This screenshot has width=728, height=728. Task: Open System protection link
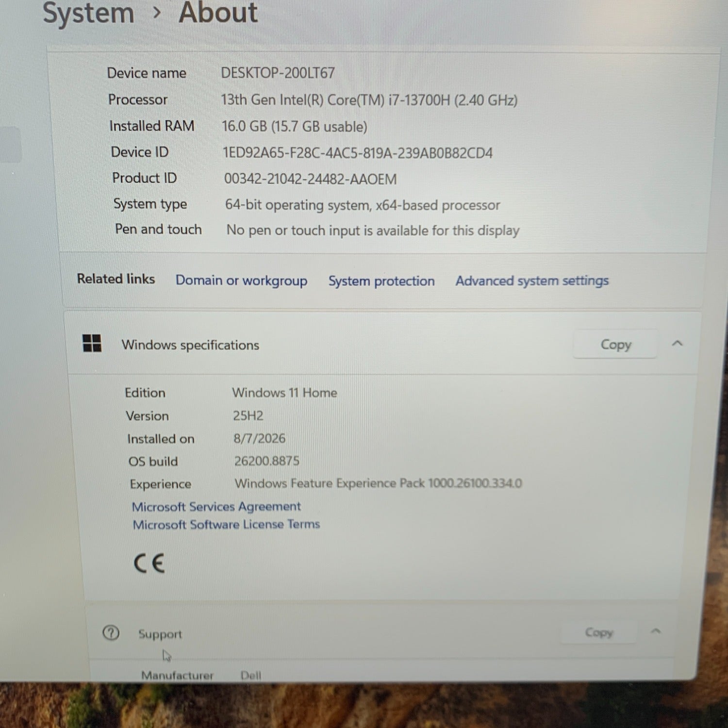[381, 281]
